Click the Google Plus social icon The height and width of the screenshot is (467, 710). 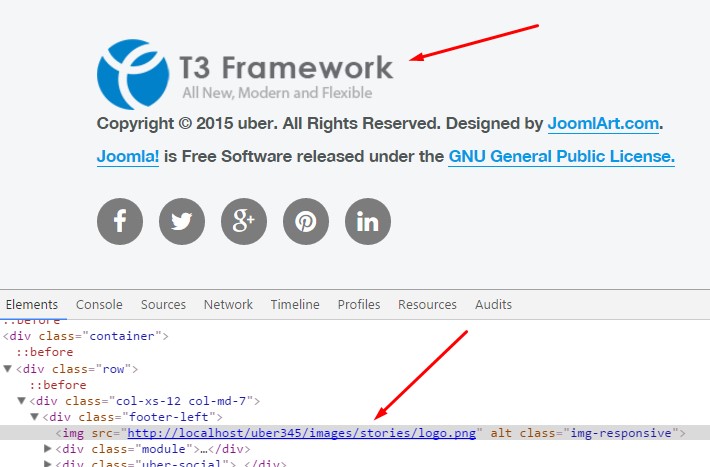pyautogui.click(x=244, y=221)
